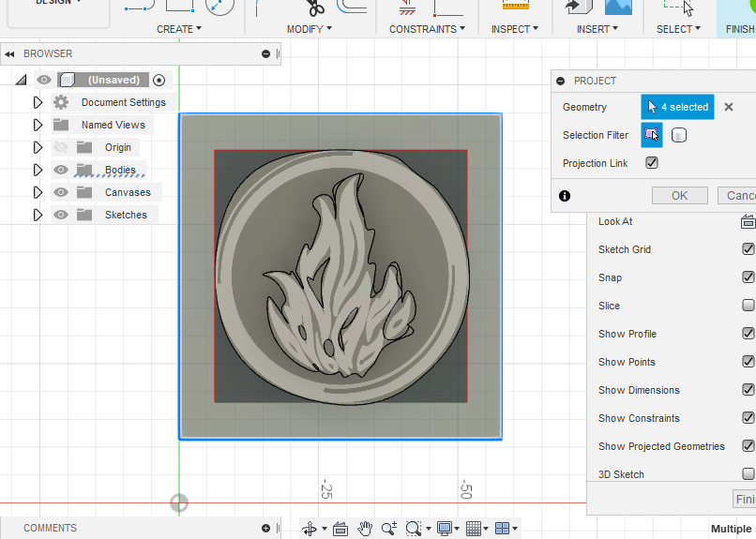Open the INSERT menu

click(597, 29)
